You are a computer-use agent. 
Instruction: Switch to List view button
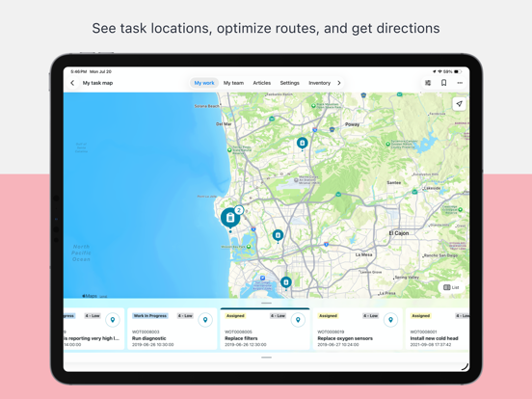(x=451, y=287)
